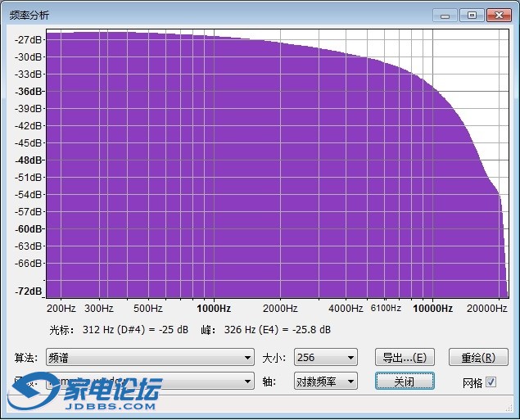Click the -48dB axis label
Screen dimensions: 520x420
[x=29, y=160]
